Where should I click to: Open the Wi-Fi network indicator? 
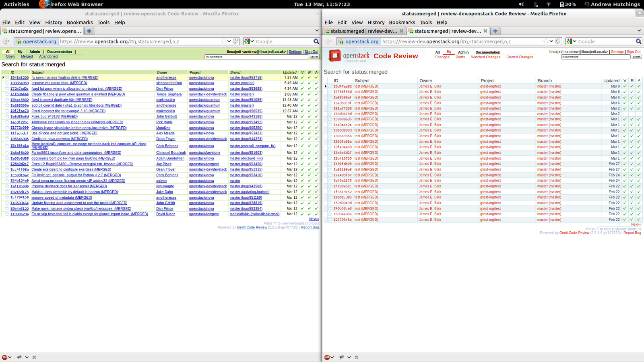[x=548, y=4]
